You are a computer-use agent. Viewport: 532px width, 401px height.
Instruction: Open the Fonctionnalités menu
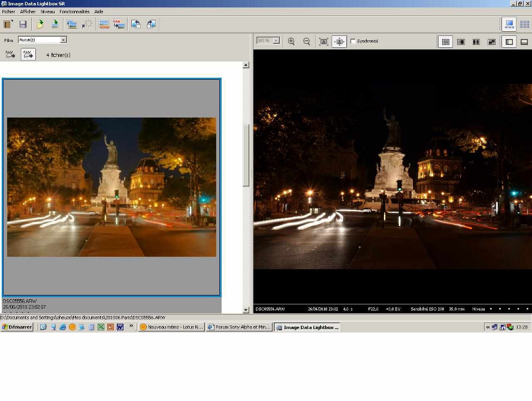[x=74, y=11]
